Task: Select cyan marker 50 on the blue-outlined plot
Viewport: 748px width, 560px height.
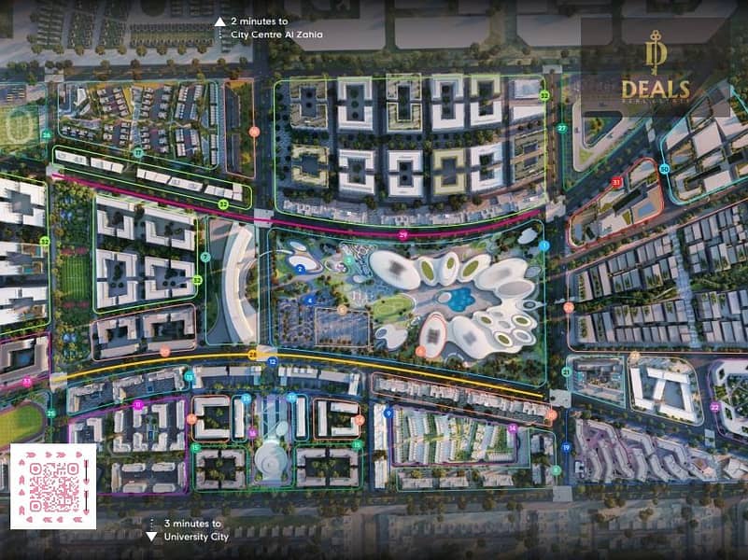Action: [665, 169]
